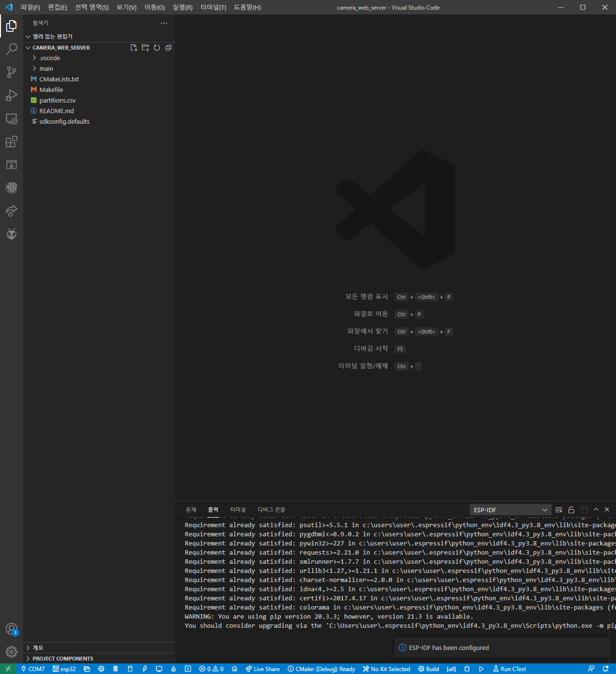Image resolution: width=616 pixels, height=674 pixels.
Task: Open the Live Share activity bar view
Action: tap(12, 211)
